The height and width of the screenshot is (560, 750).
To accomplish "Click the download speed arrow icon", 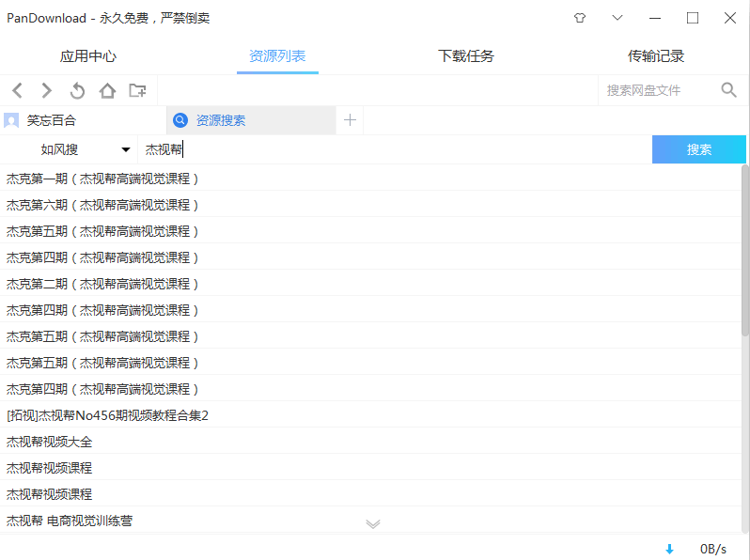I will 669,549.
